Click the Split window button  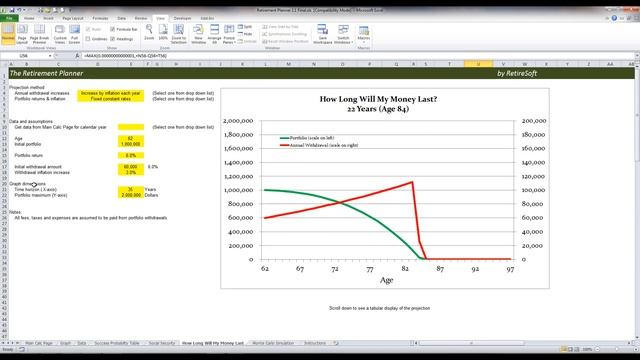coord(245,27)
